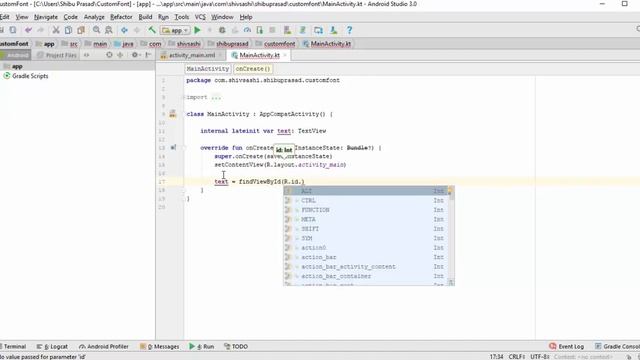Open the View menu
640x360 pixels.
point(22,17)
